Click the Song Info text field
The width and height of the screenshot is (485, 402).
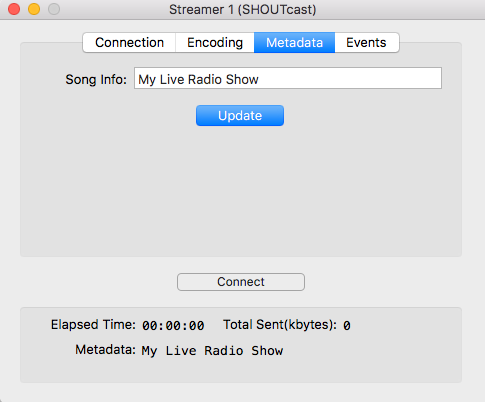click(288, 78)
